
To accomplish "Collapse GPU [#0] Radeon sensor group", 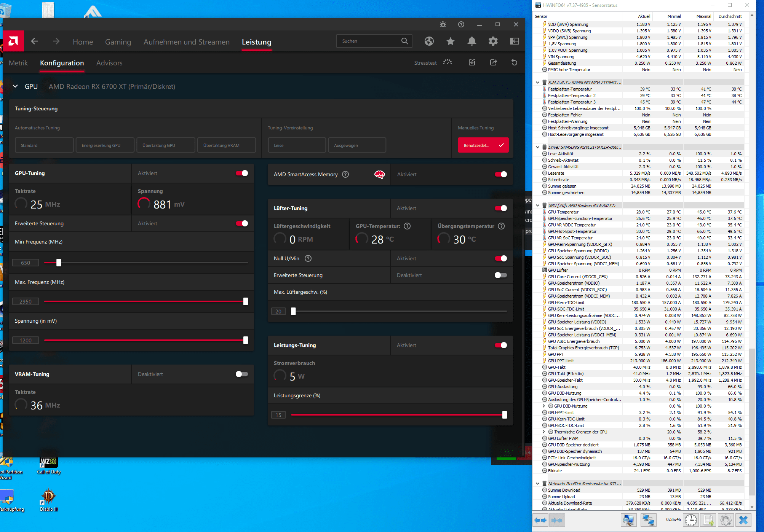I will point(537,205).
